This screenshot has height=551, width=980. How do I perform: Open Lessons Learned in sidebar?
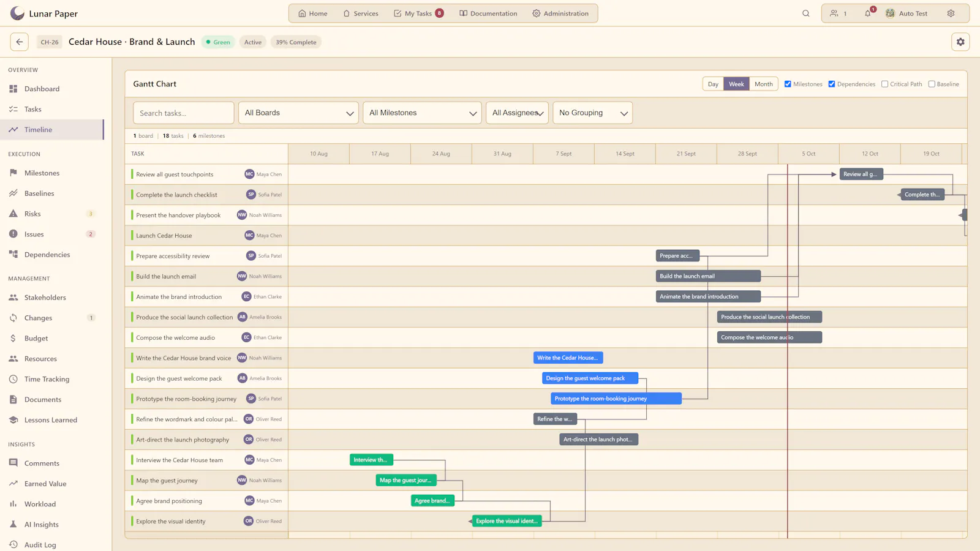click(x=52, y=420)
